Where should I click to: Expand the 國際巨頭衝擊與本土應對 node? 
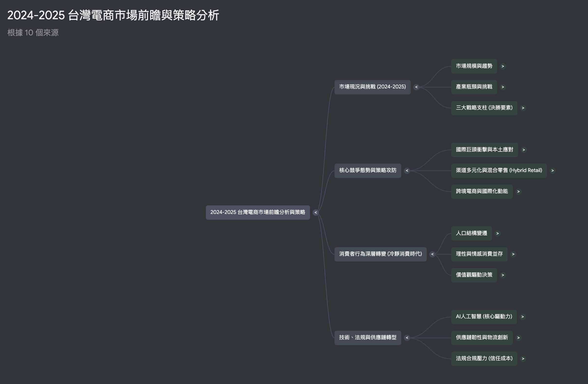click(x=524, y=150)
